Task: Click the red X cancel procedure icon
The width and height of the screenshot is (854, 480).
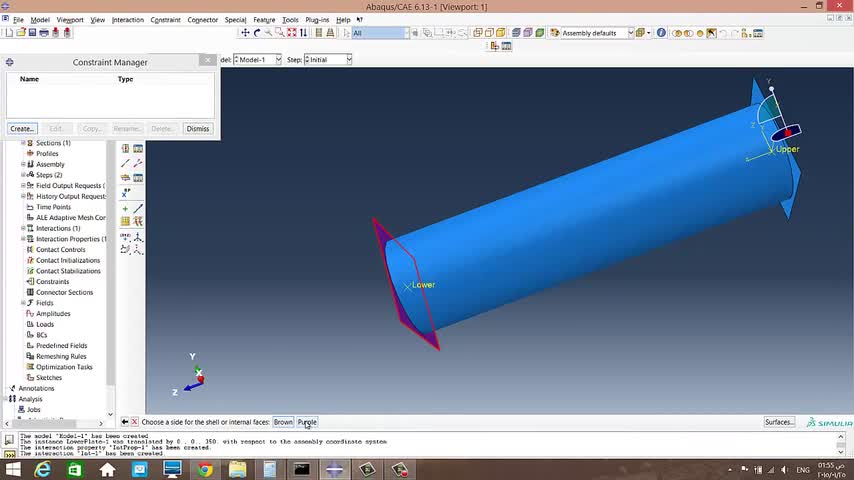Action: pos(135,422)
